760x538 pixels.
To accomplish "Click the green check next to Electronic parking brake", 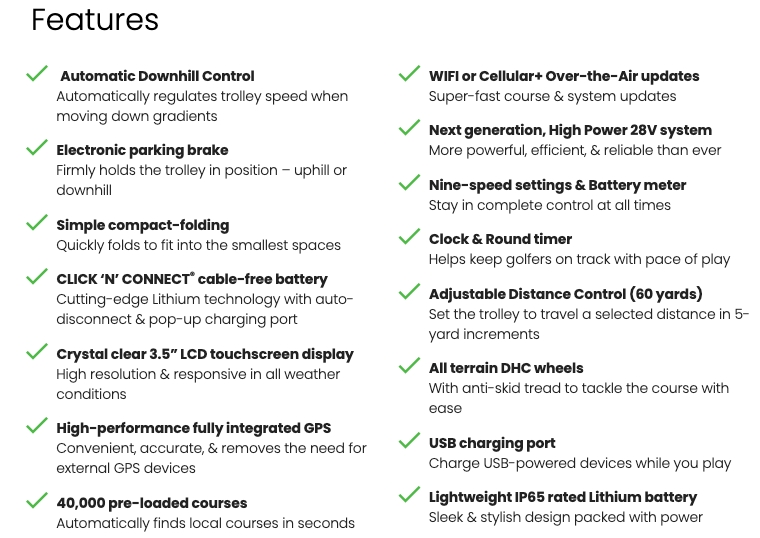I will [37, 148].
